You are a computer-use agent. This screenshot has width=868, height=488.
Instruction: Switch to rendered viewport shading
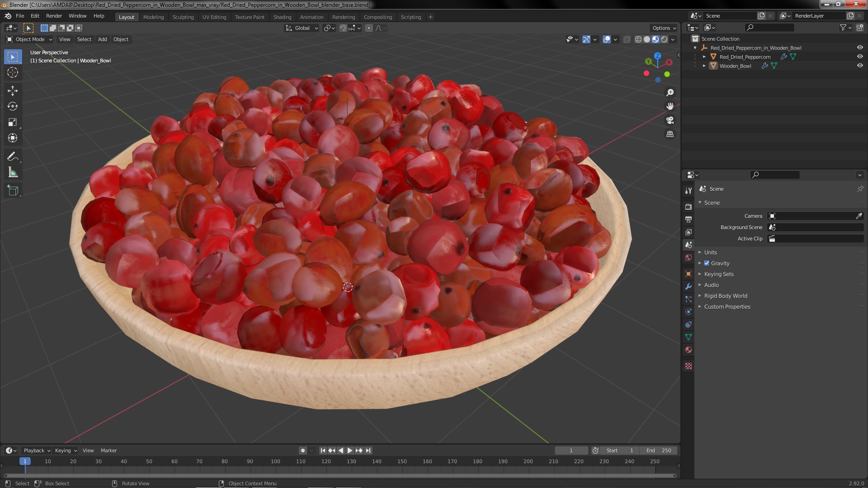664,39
